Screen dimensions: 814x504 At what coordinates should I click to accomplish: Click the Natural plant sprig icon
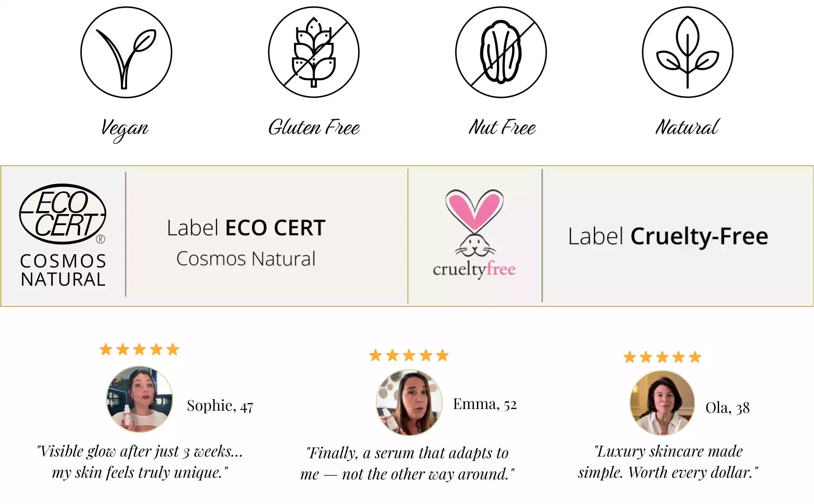[688, 52]
